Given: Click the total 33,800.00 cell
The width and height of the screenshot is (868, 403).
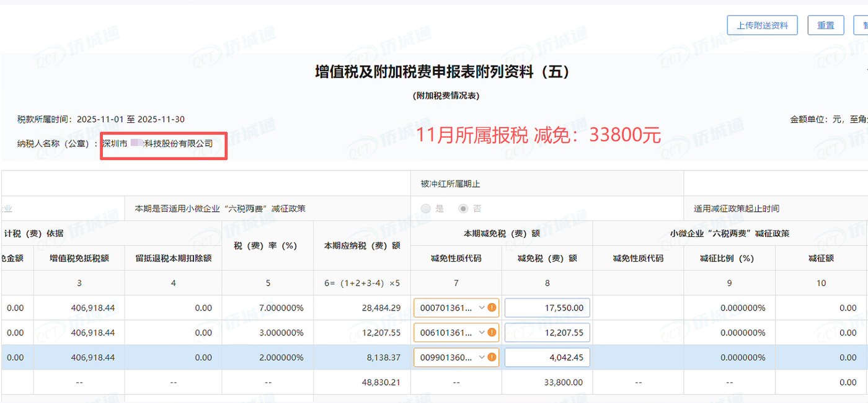Looking at the screenshot, I should tap(547, 383).
